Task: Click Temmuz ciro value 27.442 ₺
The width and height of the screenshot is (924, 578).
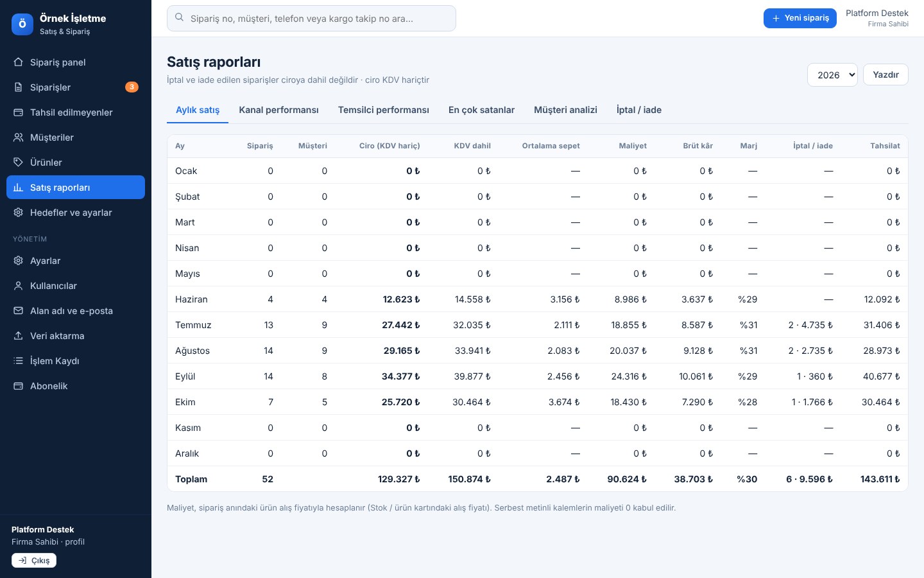Action: coord(400,325)
